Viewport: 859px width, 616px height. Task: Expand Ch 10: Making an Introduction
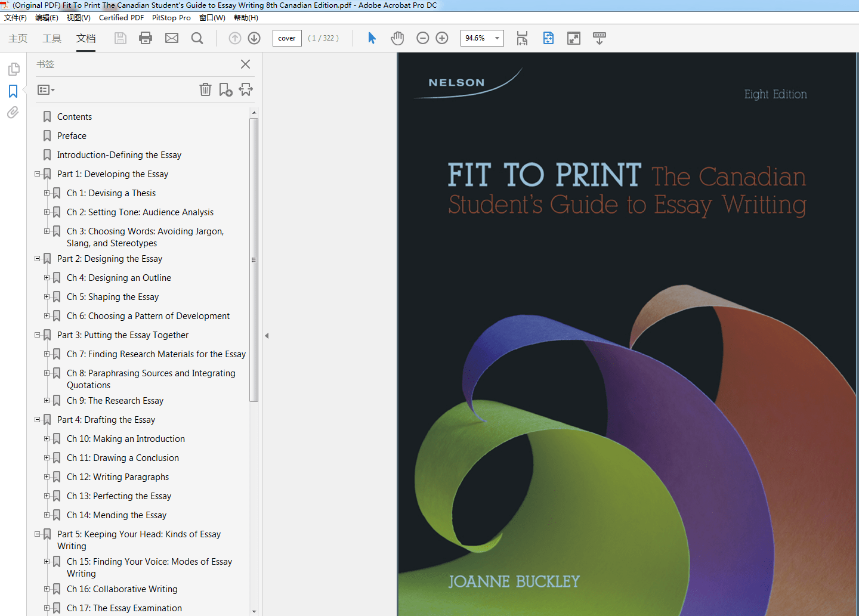coord(47,439)
